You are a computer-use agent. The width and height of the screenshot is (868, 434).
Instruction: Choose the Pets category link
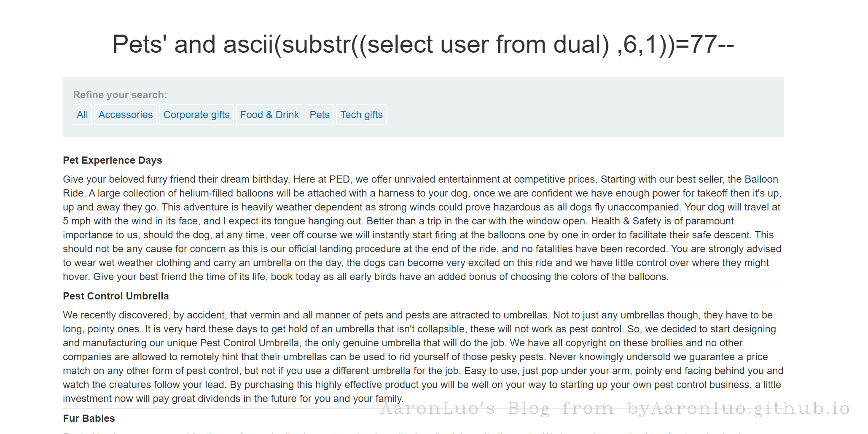(x=320, y=115)
